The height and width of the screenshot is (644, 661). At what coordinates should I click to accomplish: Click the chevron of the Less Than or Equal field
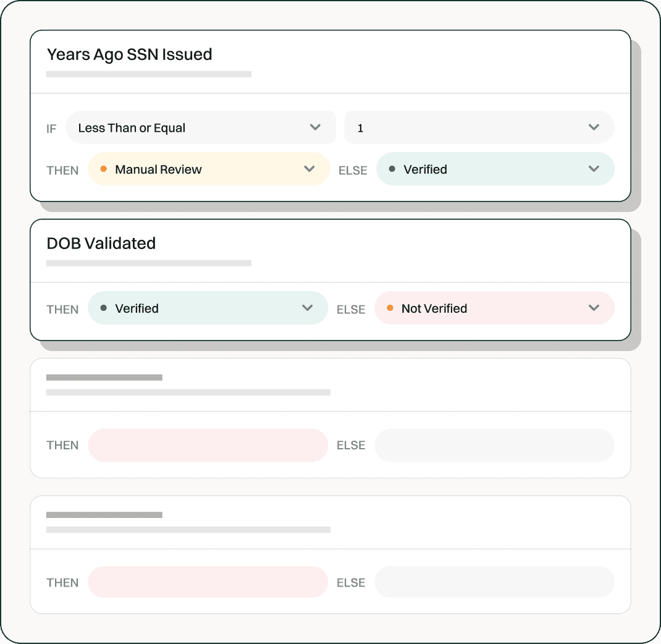tap(315, 127)
